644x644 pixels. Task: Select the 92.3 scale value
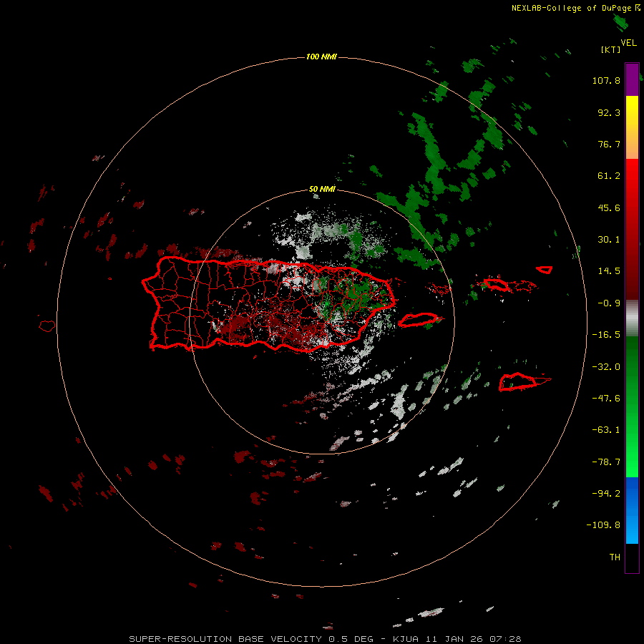(609, 112)
